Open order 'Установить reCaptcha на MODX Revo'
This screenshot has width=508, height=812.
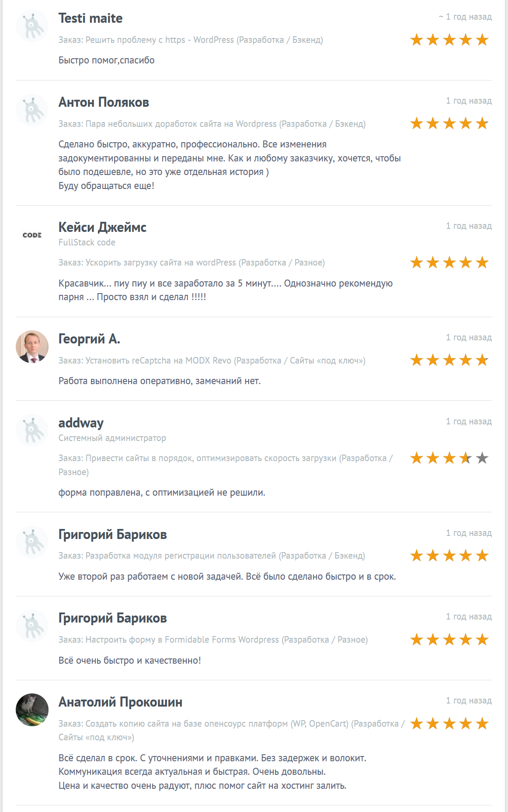click(x=158, y=360)
